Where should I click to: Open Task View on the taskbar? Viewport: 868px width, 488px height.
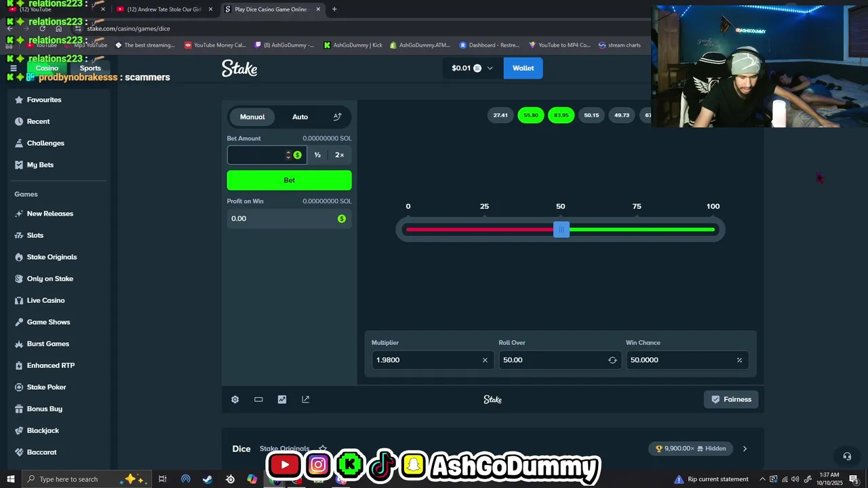click(x=163, y=479)
